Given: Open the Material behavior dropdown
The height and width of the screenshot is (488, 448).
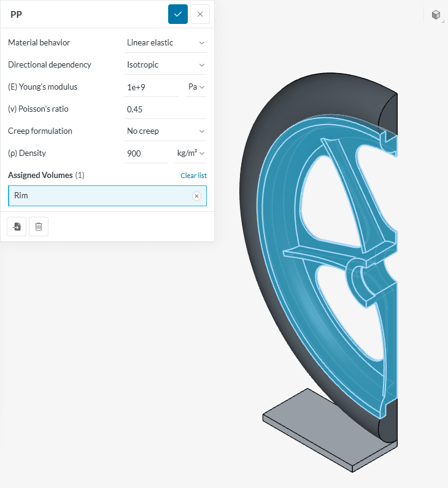Looking at the screenshot, I should point(165,43).
